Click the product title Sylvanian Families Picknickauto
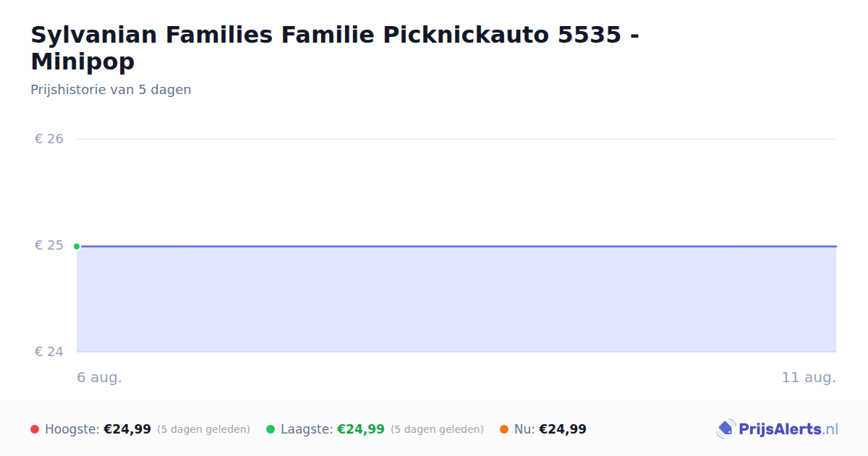Screen dimensions: 868x456 click(335, 48)
